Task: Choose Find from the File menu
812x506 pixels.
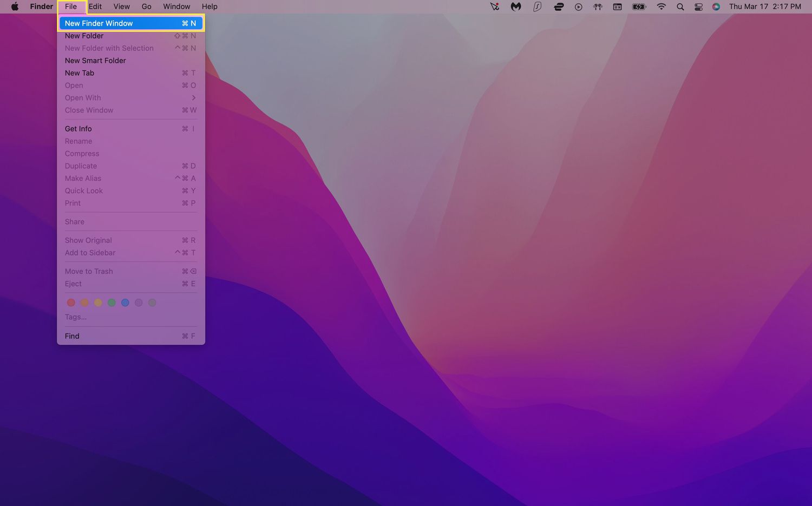Action: coord(72,336)
